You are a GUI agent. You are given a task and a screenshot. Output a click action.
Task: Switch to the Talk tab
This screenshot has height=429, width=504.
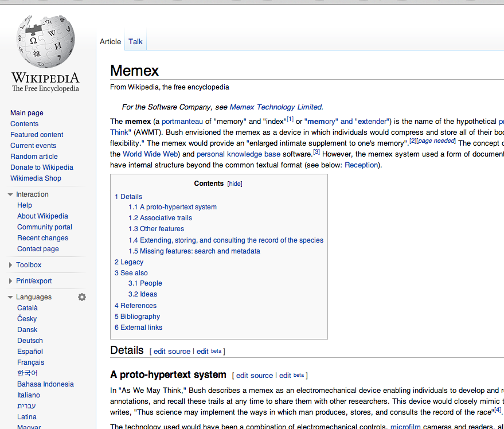[135, 41]
